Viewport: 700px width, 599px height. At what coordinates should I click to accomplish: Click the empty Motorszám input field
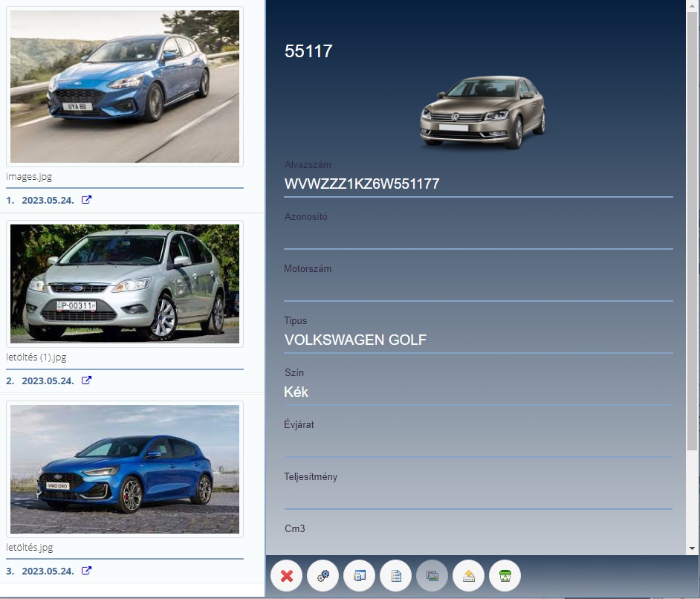pos(479,288)
